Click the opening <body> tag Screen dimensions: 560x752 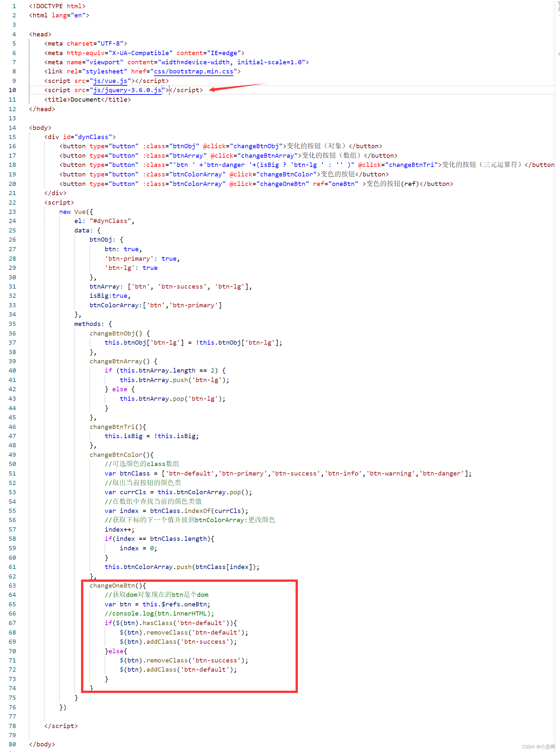click(x=40, y=128)
